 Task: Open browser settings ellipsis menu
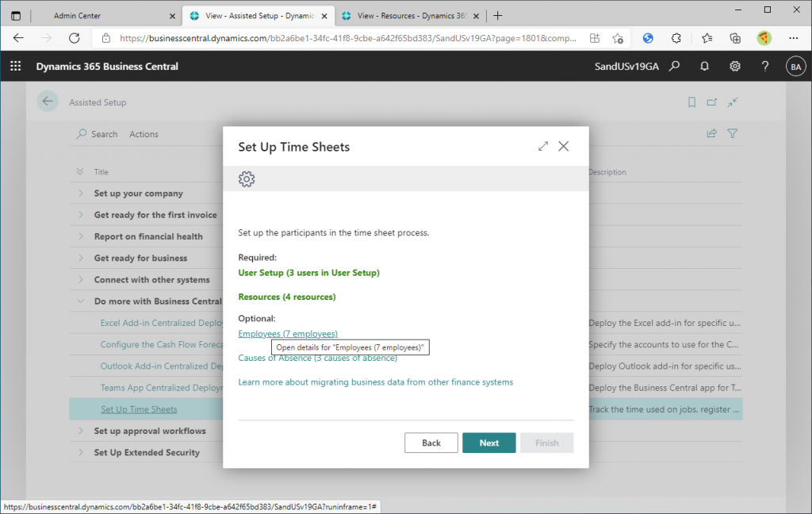coord(793,38)
